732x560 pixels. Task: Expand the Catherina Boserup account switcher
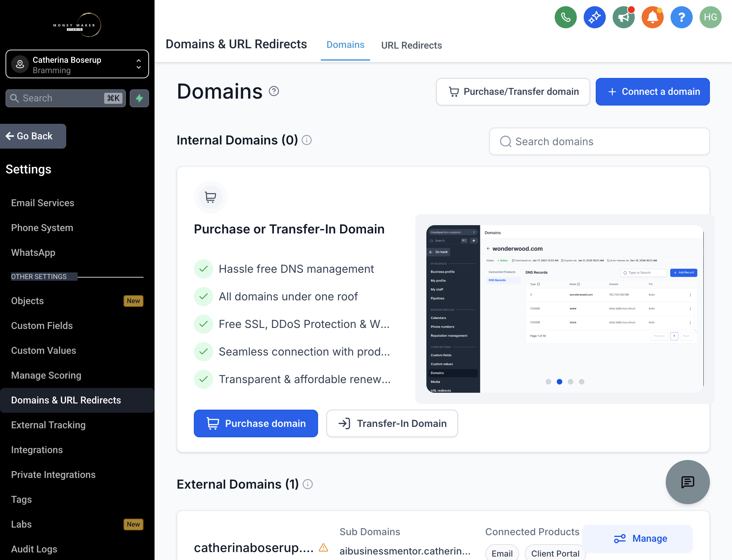click(77, 64)
